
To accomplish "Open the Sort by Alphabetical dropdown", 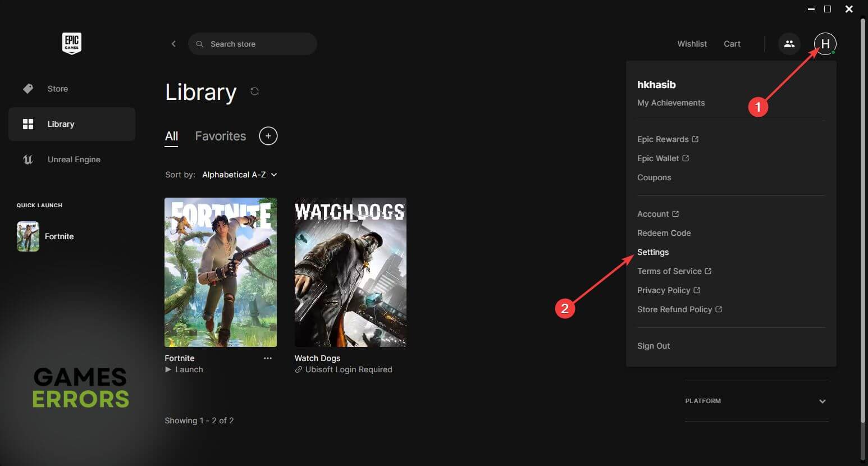I will point(239,175).
